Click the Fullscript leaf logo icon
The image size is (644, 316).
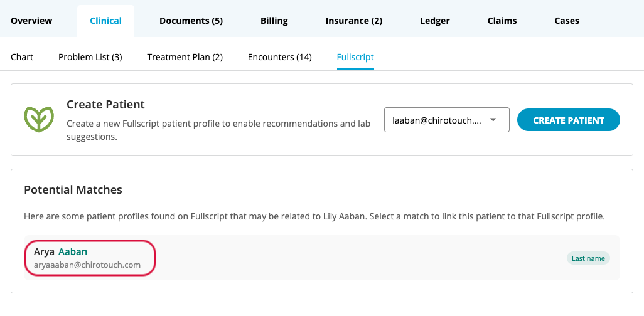coord(39,119)
